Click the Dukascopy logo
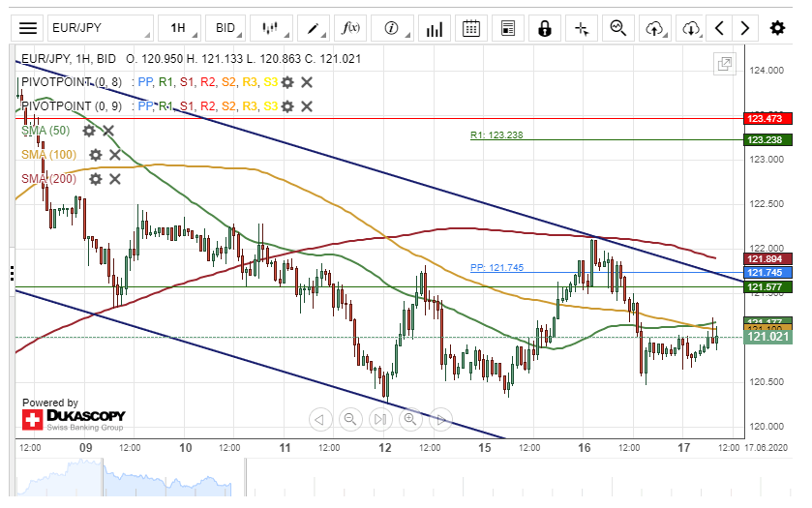 [x=74, y=418]
